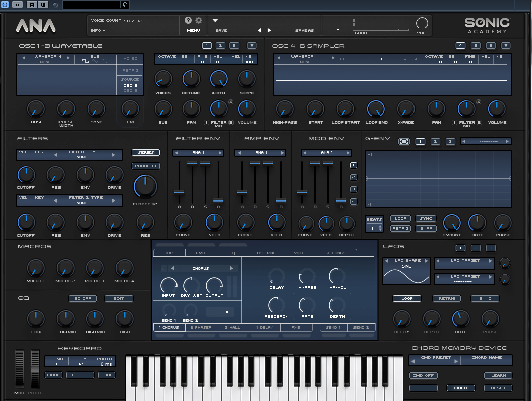Click next LFO Shape arrow

coord(427,260)
